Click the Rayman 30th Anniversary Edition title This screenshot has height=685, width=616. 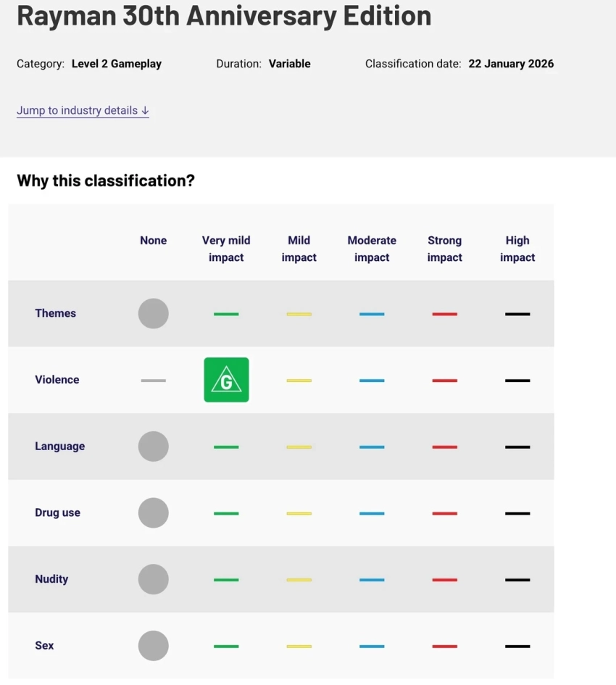pos(224,15)
